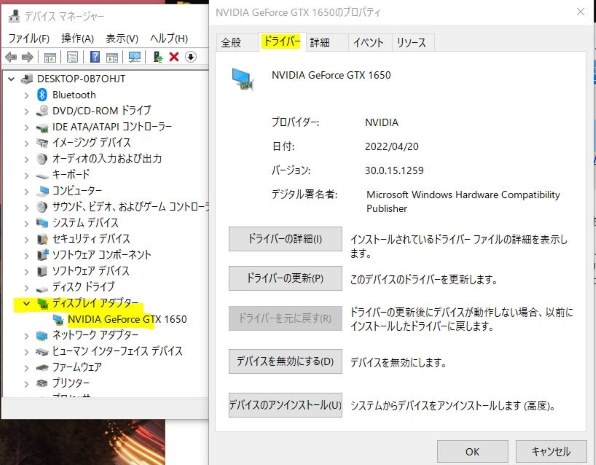Select the ネットワーク アダプター icon

(42, 335)
